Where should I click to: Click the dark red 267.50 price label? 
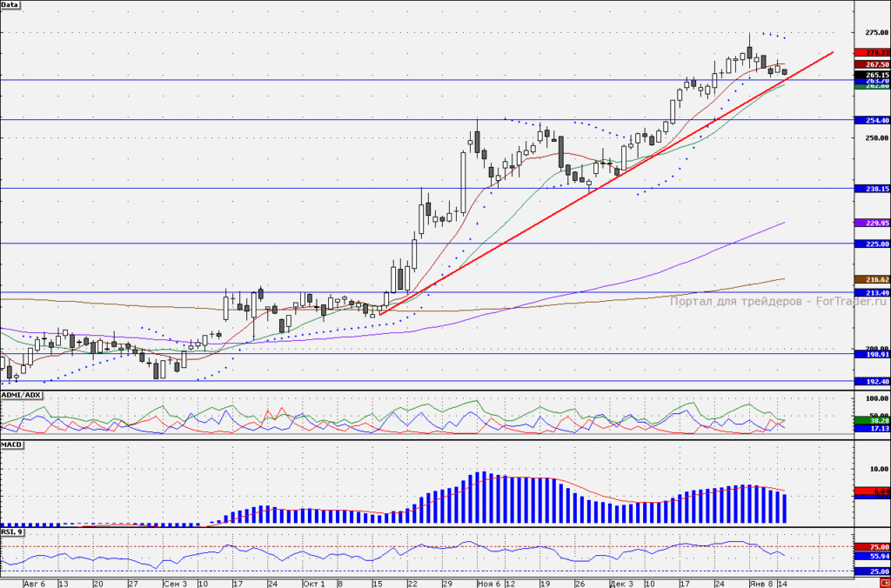[872, 64]
